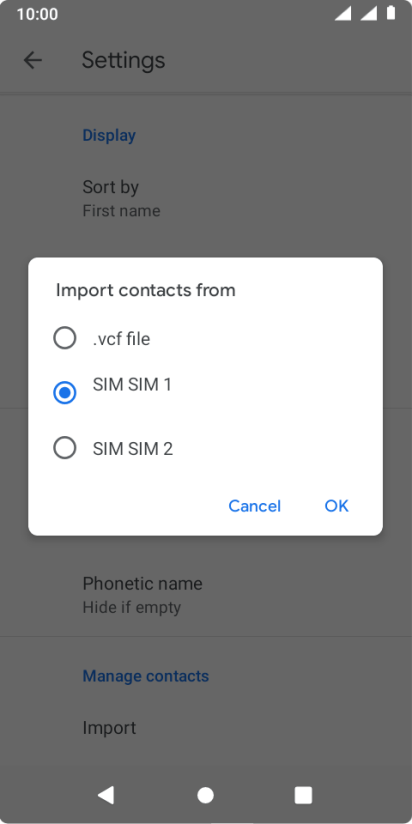Tap the Android home circle button
Screen dimensions: 412x824
(x=205, y=795)
